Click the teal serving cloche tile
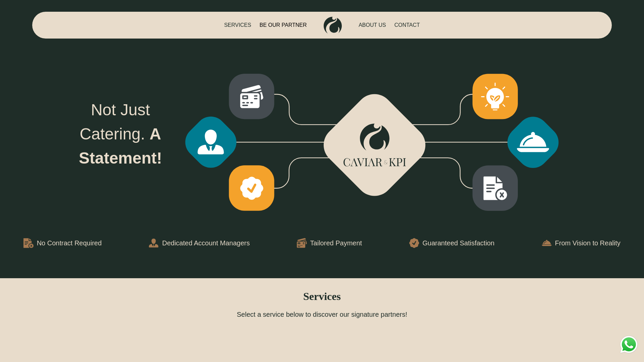Screen dimensions: 644x362 [x=533, y=142]
